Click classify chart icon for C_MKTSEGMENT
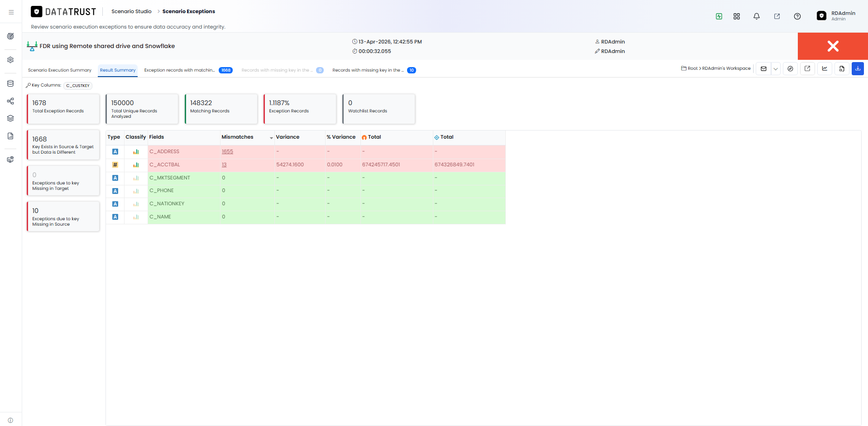Image resolution: width=868 pixels, height=426 pixels. (x=136, y=178)
